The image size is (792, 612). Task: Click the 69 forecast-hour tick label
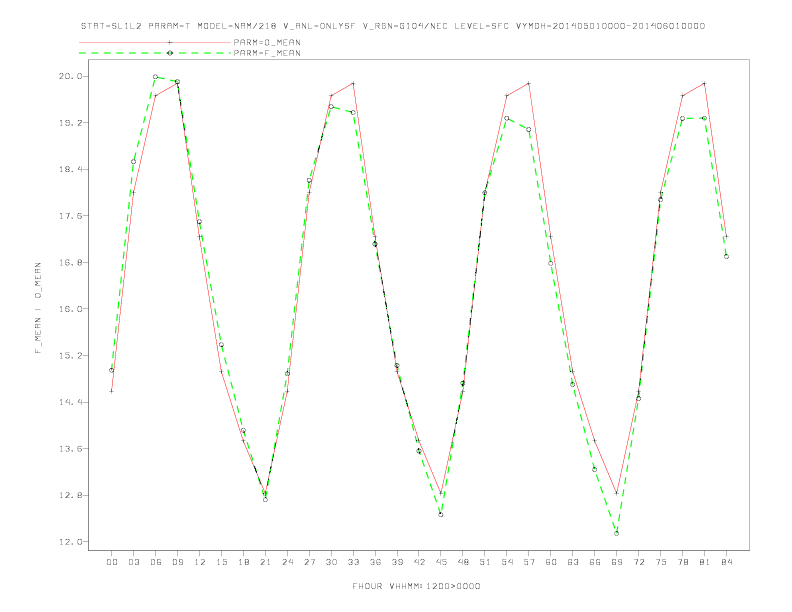click(617, 562)
